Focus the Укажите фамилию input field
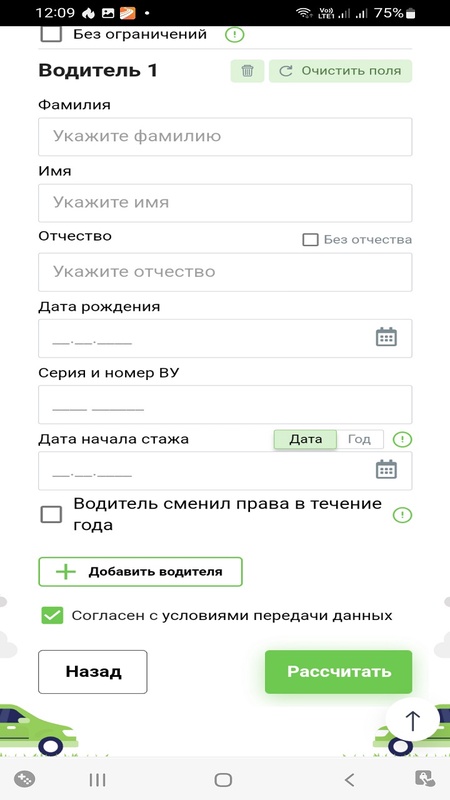The height and width of the screenshot is (800, 450). pyautogui.click(x=225, y=137)
